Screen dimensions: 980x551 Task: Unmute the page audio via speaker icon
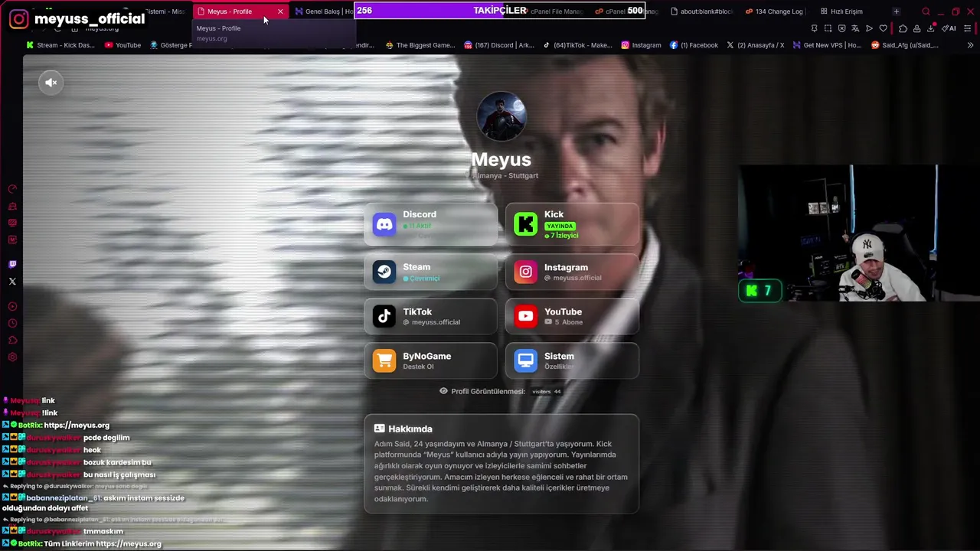point(51,83)
